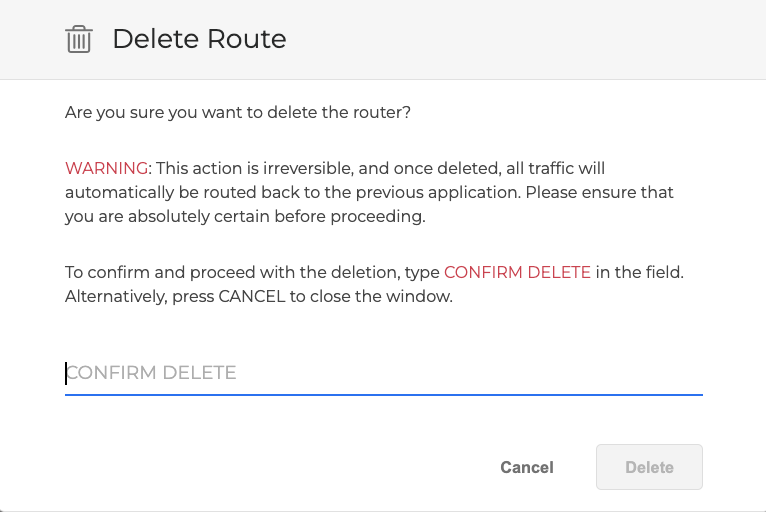Click the "Delete Route" dialog title
This screenshot has width=766, height=512.
pos(199,39)
